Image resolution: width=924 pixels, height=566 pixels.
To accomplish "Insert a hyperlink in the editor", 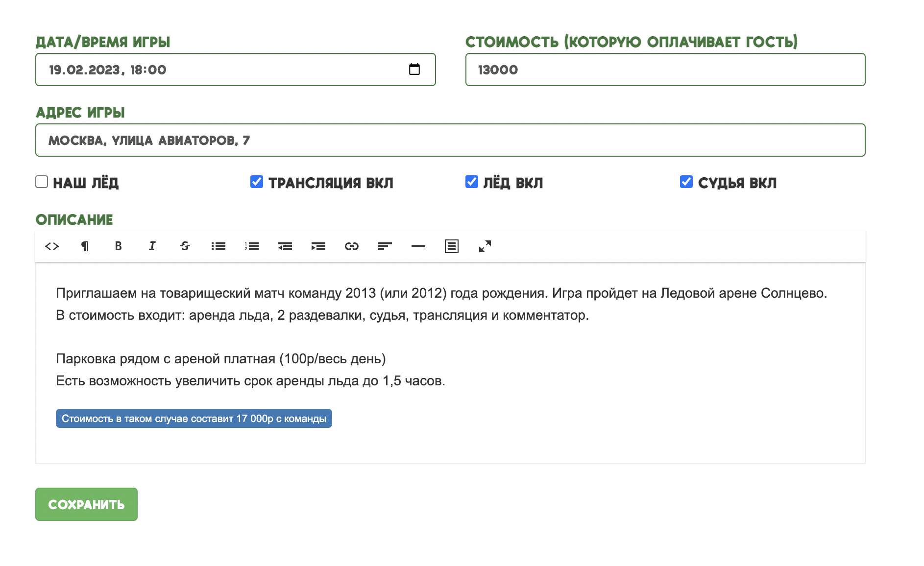I will coord(352,246).
